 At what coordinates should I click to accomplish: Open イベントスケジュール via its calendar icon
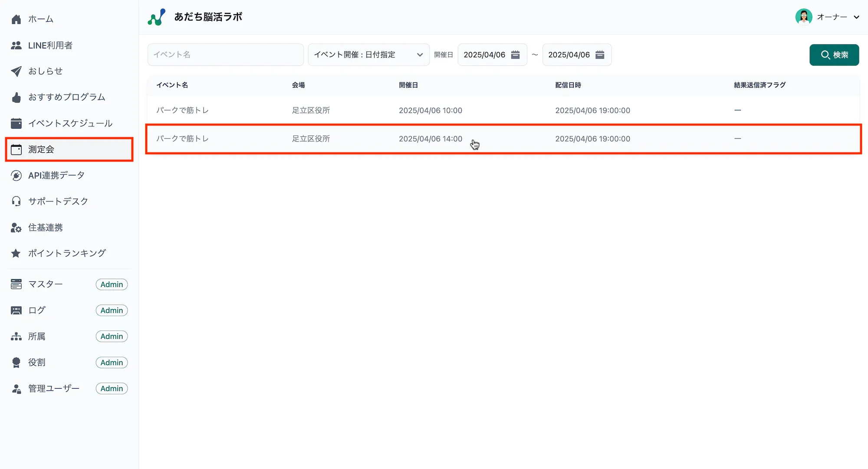pos(16,123)
